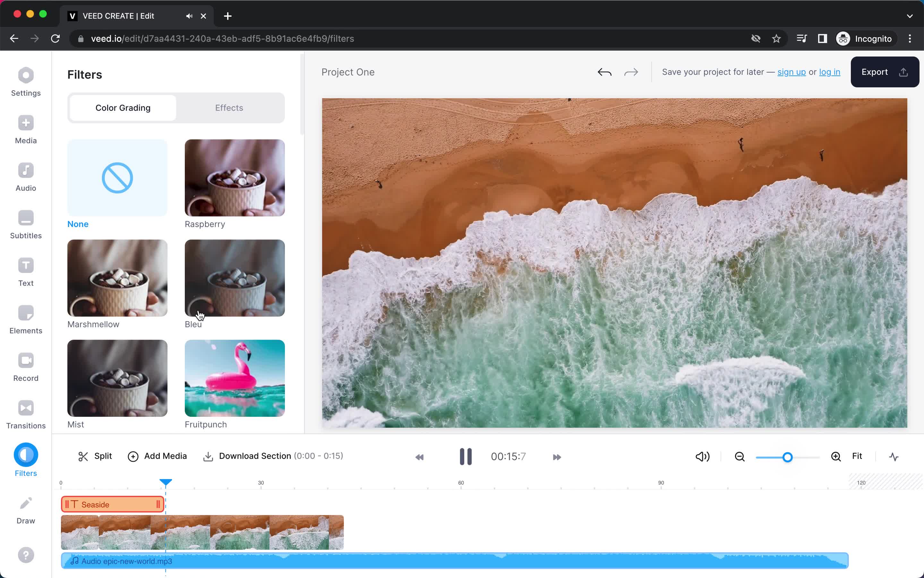Mute the VEED tab audio icon
This screenshot has height=578, width=924.
[x=189, y=16]
